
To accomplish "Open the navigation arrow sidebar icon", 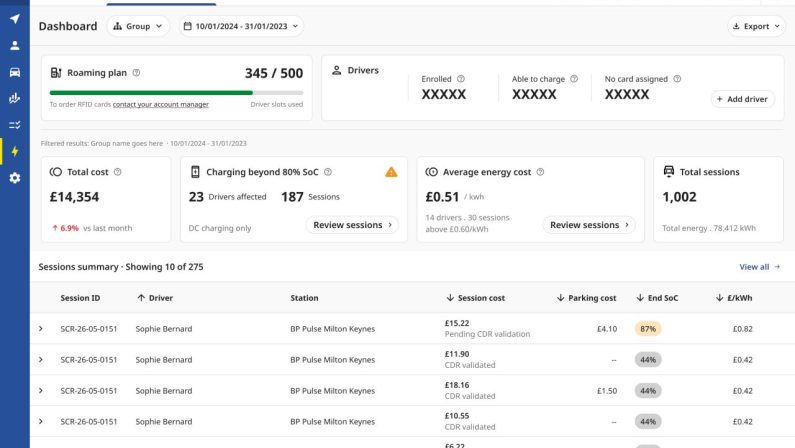I will click(x=15, y=19).
